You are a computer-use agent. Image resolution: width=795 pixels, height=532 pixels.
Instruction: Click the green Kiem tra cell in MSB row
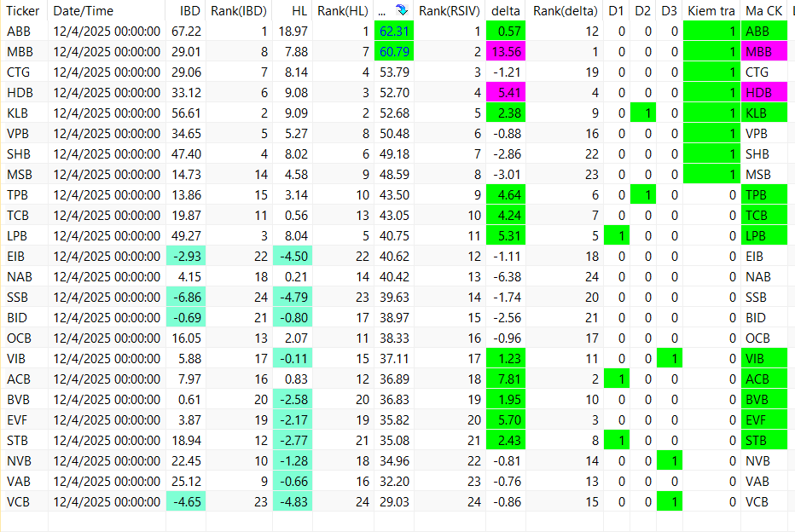point(712,175)
